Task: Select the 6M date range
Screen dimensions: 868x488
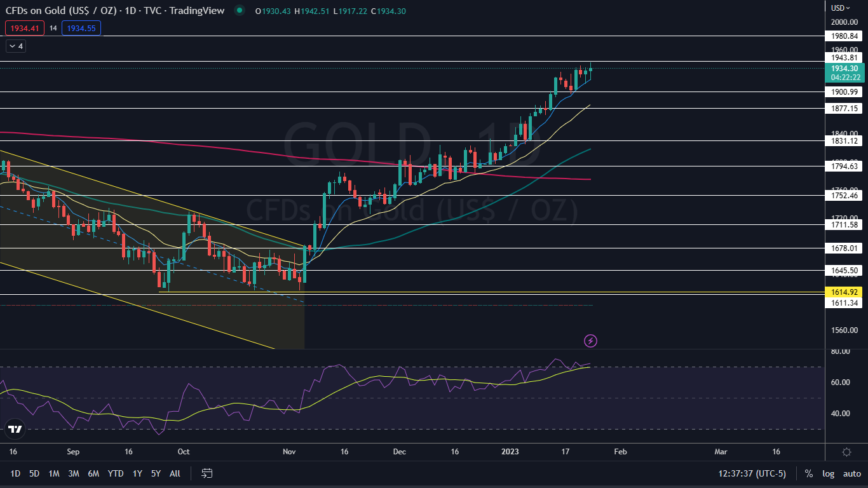Action: tap(93, 473)
